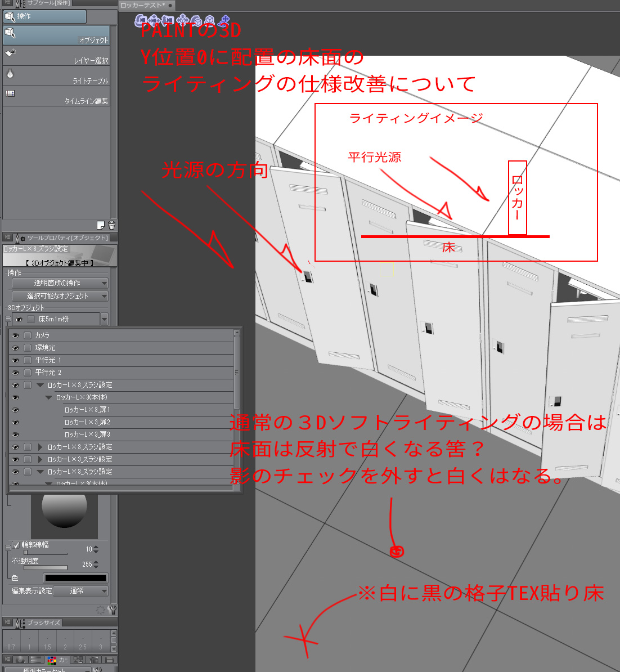This screenshot has width=620, height=672.
Task: Click the object move 3D manipulator icon
Action: (x=182, y=20)
